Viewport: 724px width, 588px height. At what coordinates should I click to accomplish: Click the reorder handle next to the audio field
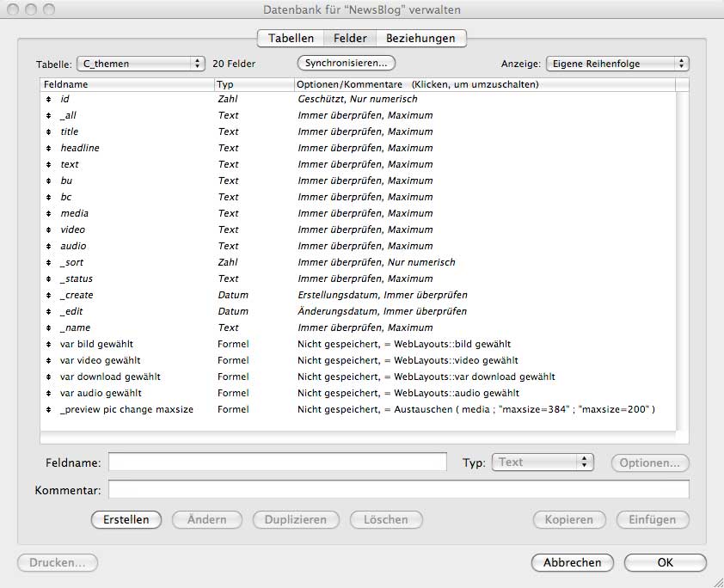49,247
